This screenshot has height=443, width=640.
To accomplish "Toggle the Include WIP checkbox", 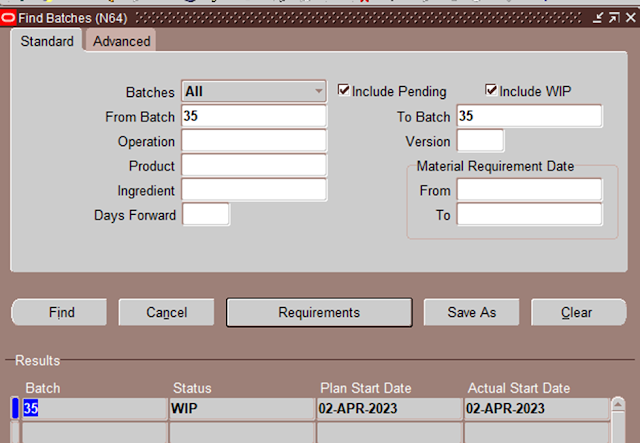I will (491, 90).
